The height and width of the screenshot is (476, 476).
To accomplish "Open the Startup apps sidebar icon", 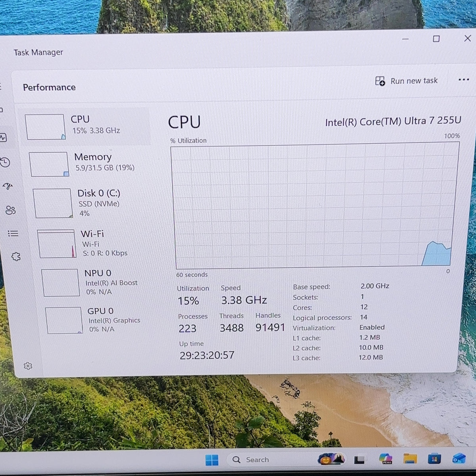I will tap(8, 186).
